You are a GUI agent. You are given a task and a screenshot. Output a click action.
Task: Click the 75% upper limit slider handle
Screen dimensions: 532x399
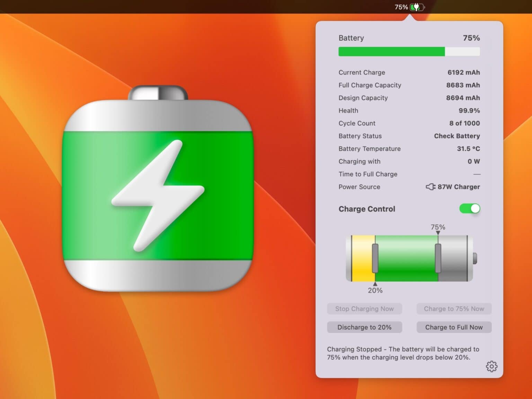[x=438, y=258]
